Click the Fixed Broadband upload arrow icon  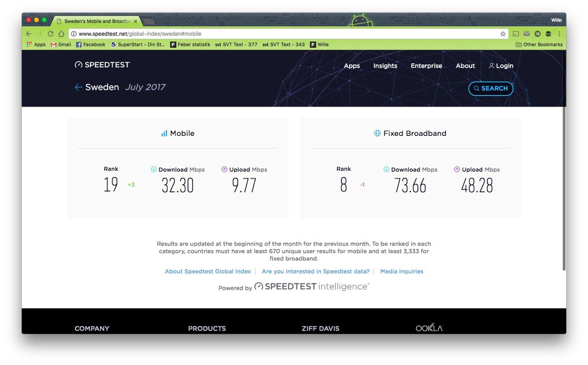tap(457, 169)
